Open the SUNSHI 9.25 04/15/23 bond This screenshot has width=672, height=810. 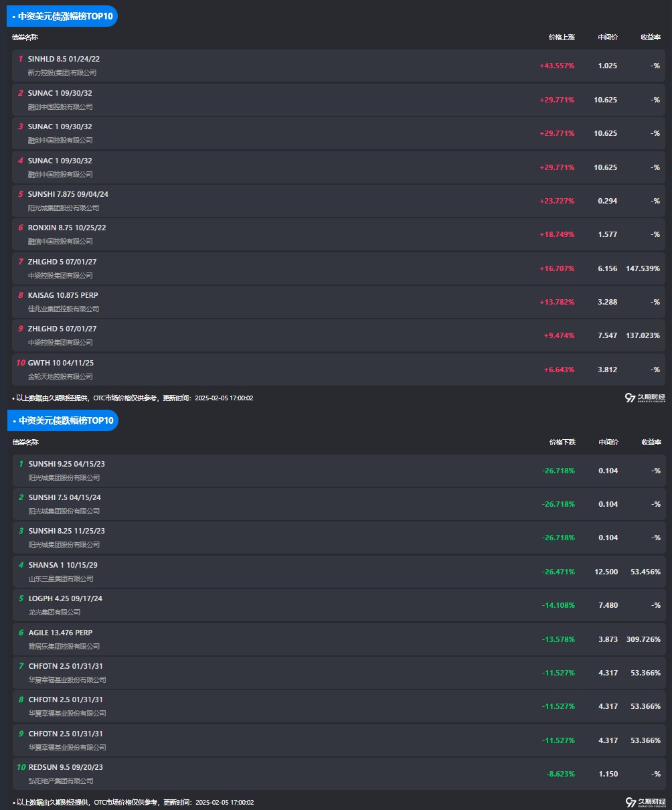pyautogui.click(x=67, y=464)
